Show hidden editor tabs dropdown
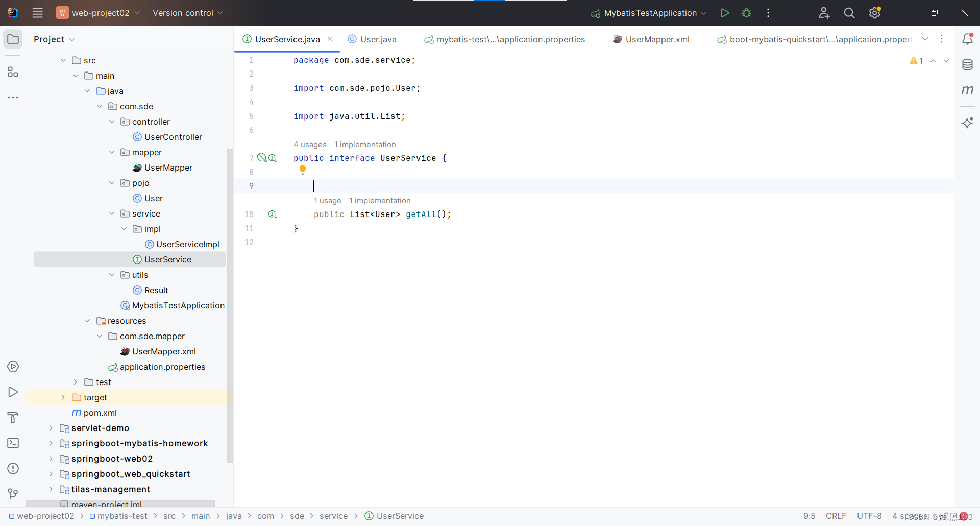The height and width of the screenshot is (526, 980). pos(925,39)
